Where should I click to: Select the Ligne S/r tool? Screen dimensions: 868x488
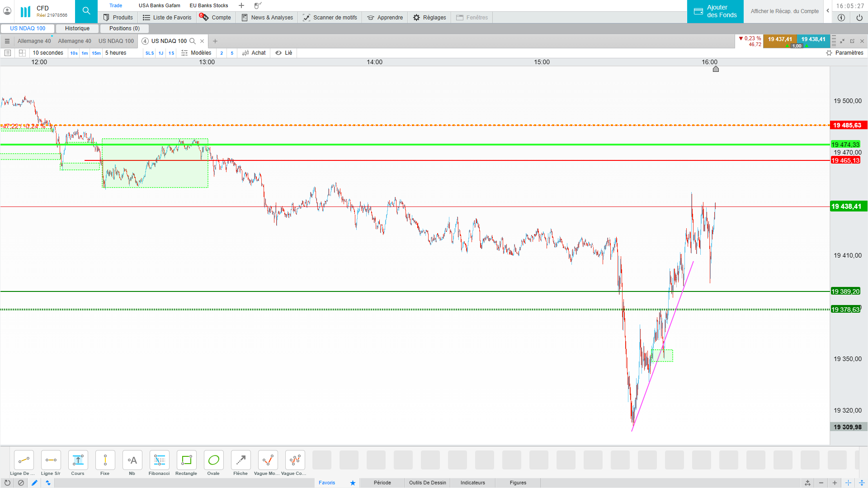click(x=51, y=460)
